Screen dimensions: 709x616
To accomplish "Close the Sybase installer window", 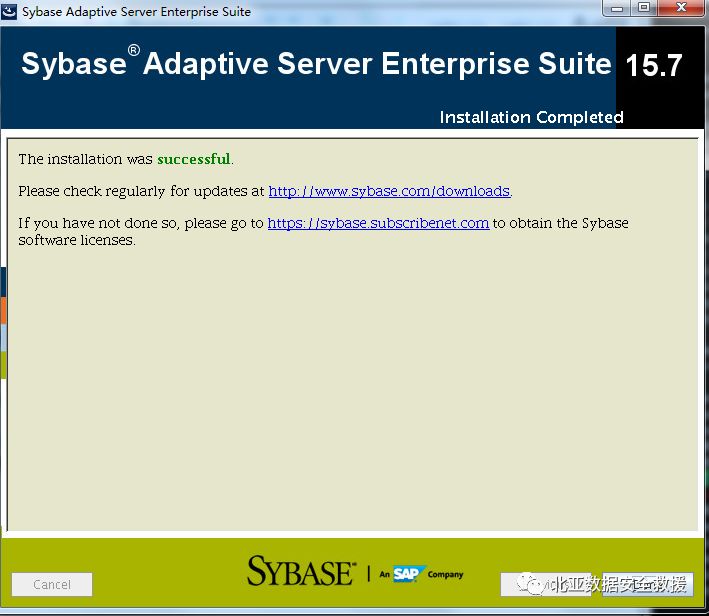I will [681, 8].
